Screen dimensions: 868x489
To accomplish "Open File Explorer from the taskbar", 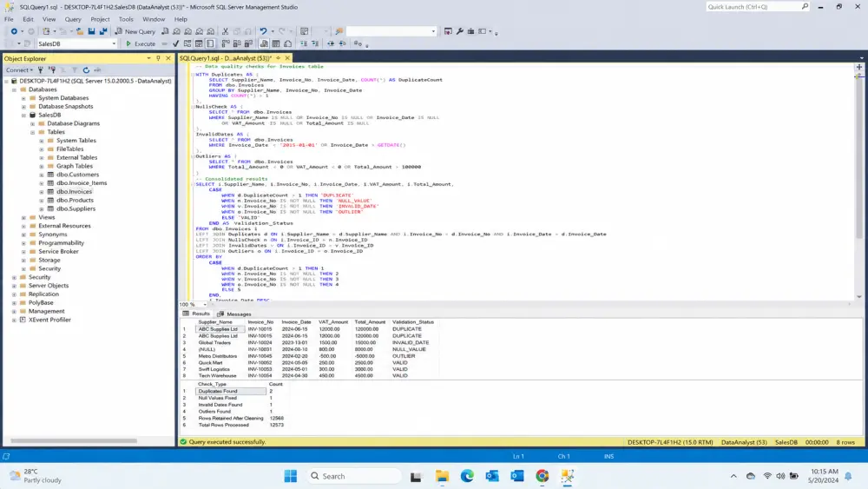I will (442, 476).
